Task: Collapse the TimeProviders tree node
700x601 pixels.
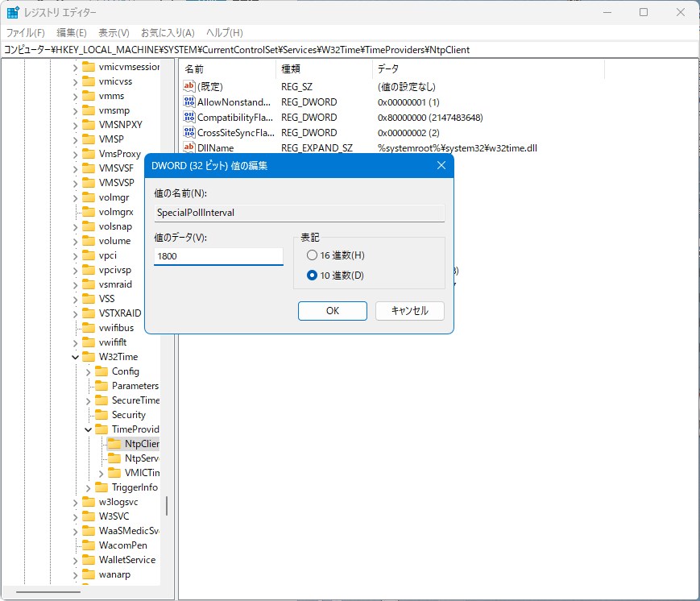Action: coord(89,429)
